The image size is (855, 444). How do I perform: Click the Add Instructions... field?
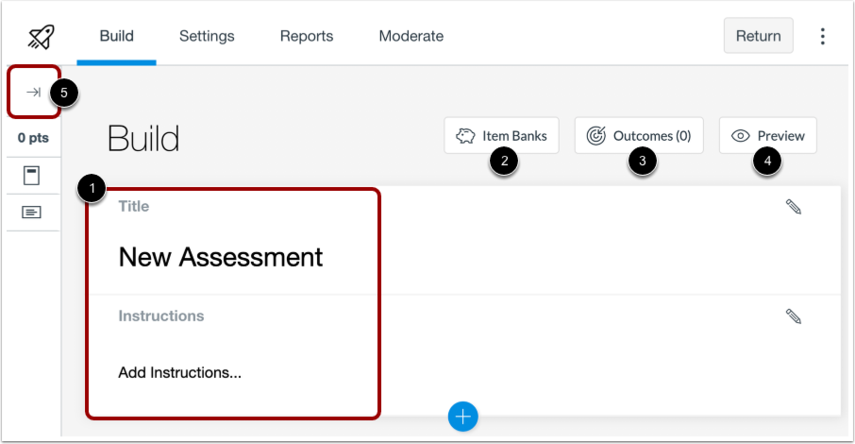[180, 373]
